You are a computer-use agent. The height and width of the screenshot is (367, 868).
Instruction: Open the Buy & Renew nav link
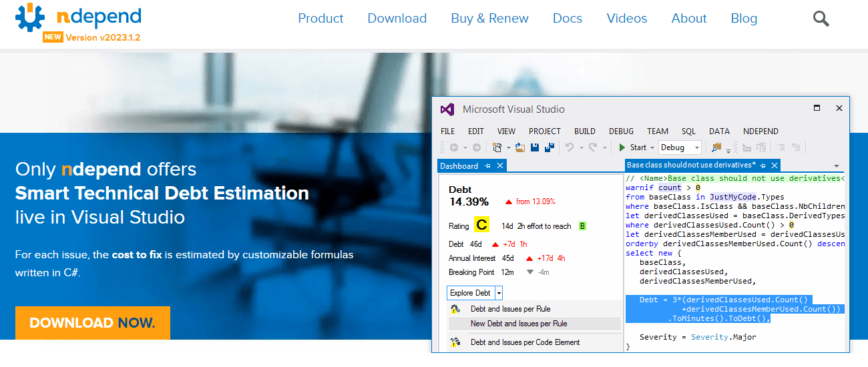[489, 19]
